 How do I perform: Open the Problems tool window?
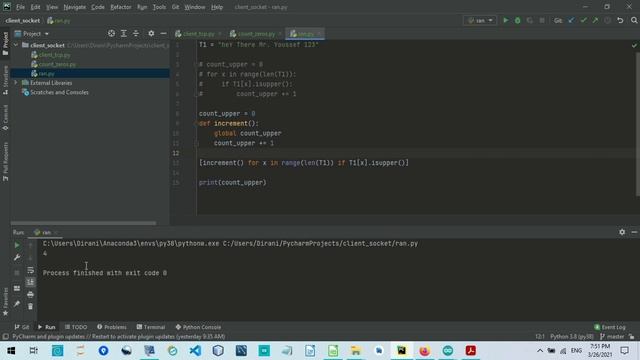point(112,327)
